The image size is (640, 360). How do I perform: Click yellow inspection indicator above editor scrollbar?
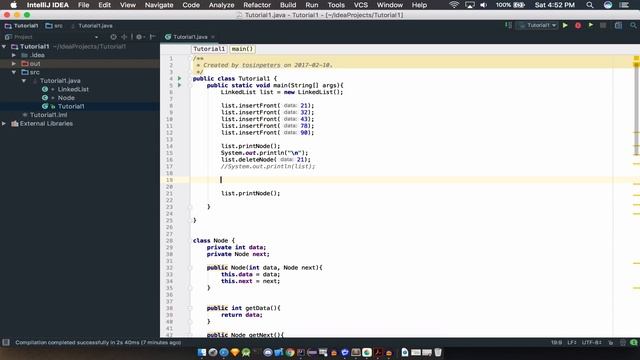click(636, 58)
